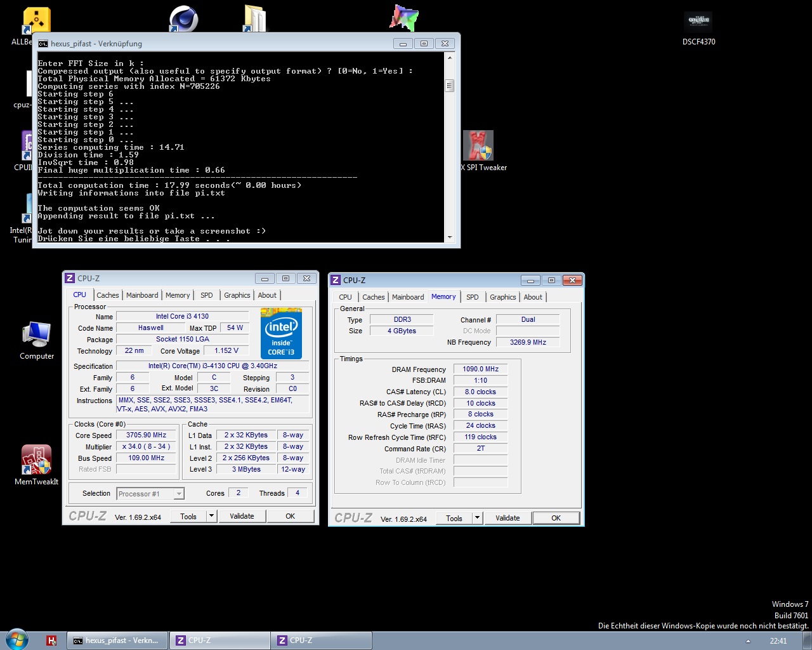The height and width of the screenshot is (650, 812).
Task: Click the Core Voltage value 1.152 V
Action: (226, 350)
